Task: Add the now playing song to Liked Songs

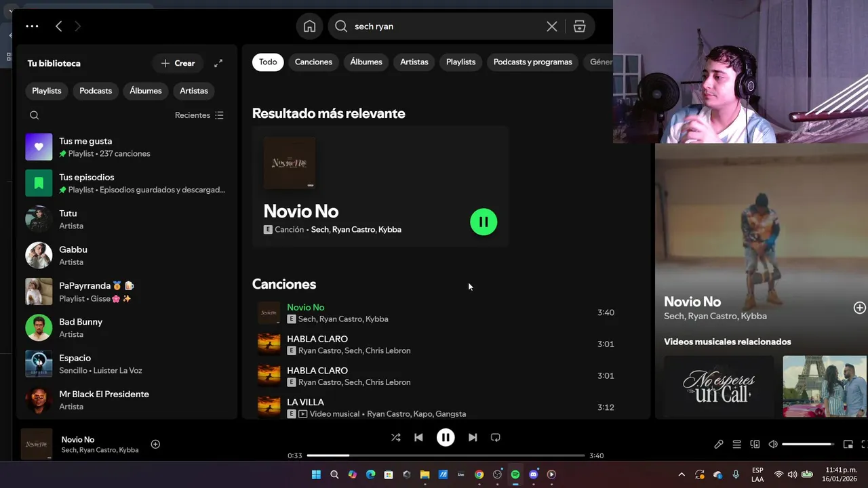Action: [155, 444]
